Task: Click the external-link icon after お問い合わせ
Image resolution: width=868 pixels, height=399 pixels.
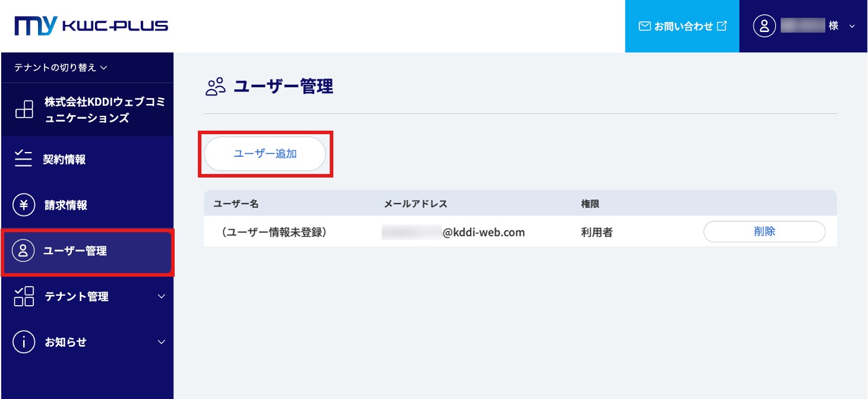Action: click(x=722, y=26)
